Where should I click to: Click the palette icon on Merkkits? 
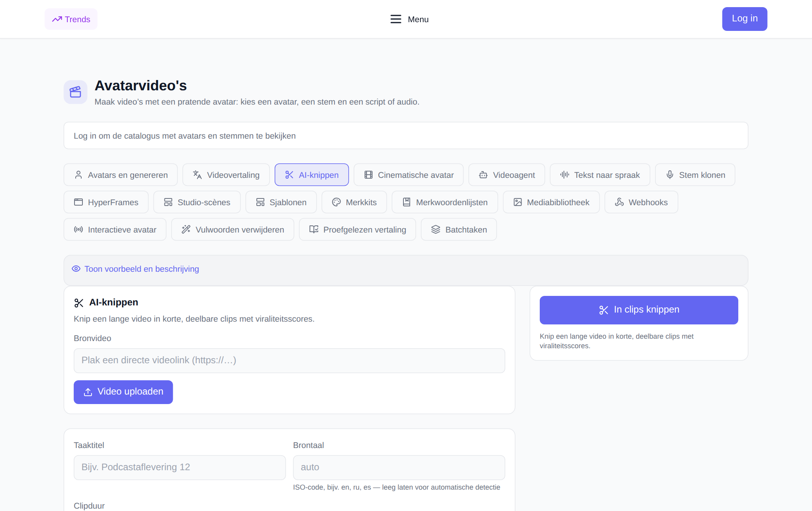click(336, 202)
